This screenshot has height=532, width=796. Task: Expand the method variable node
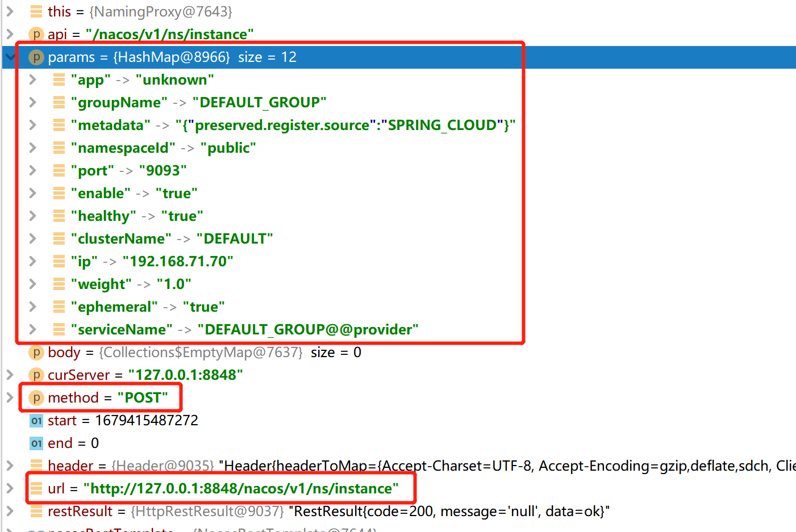(x=10, y=397)
